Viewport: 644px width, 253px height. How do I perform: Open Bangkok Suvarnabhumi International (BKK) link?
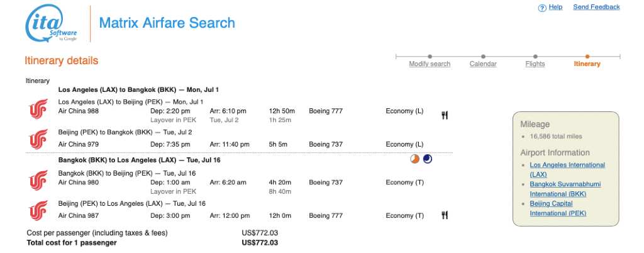pos(565,189)
